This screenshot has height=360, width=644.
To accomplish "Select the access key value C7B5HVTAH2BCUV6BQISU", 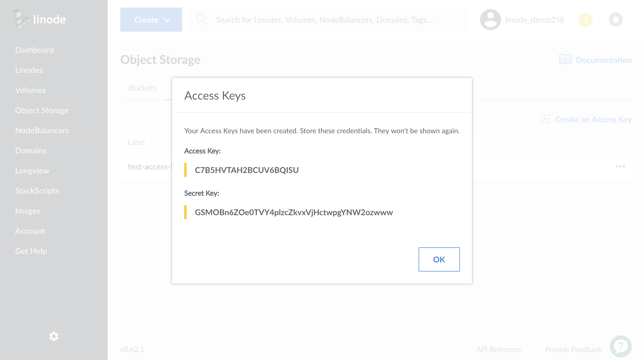I will [x=247, y=170].
